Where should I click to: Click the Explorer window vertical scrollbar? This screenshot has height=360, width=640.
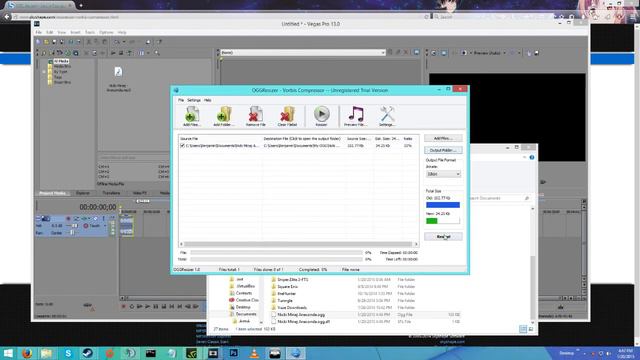click(x=533, y=288)
